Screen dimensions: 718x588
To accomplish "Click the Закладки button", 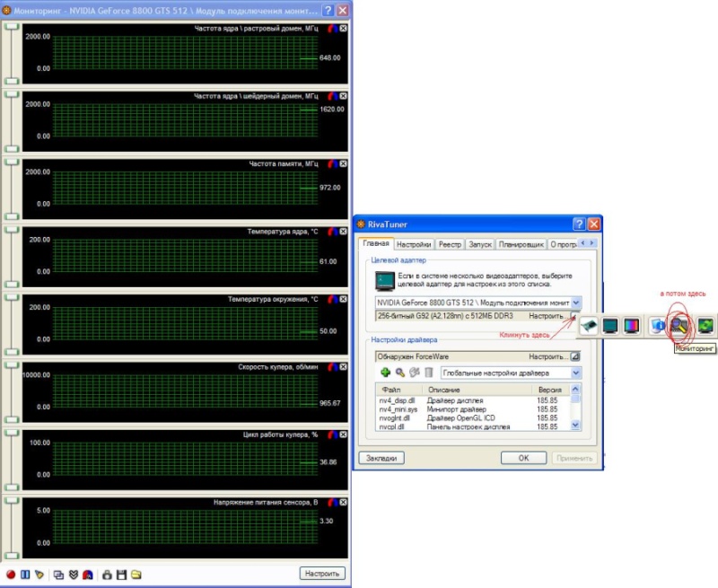I will click(381, 458).
